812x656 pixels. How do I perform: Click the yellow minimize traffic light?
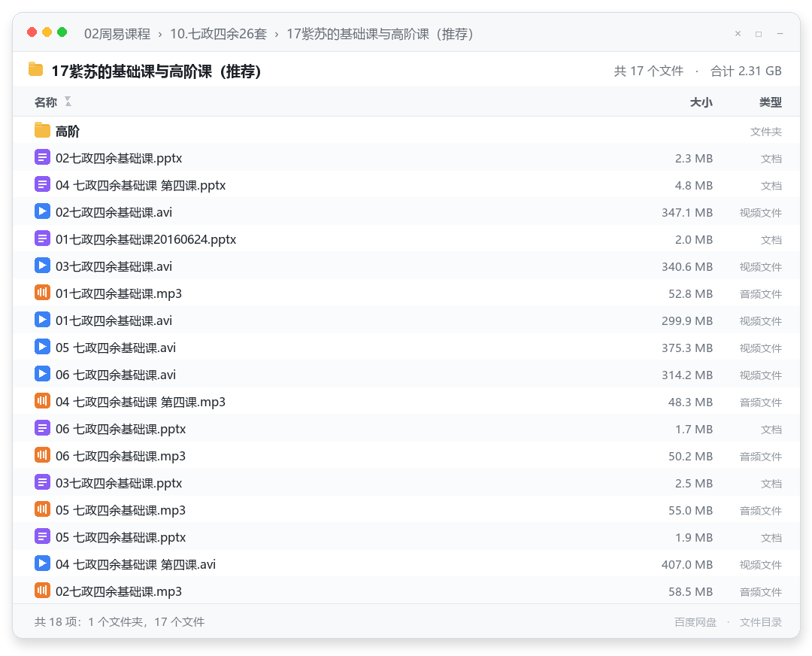(x=47, y=32)
